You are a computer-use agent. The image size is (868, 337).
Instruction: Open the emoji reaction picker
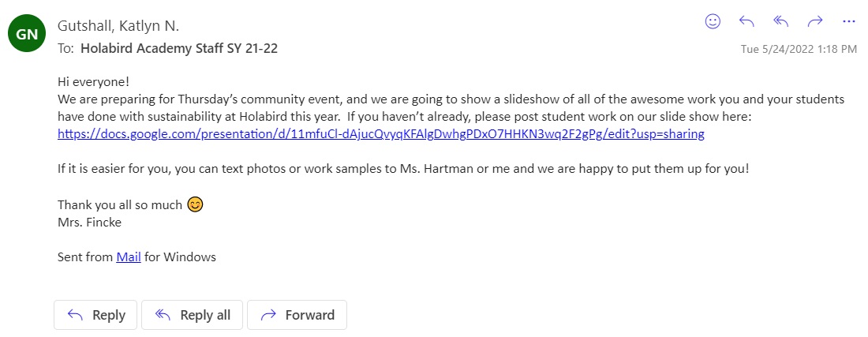pyautogui.click(x=713, y=21)
